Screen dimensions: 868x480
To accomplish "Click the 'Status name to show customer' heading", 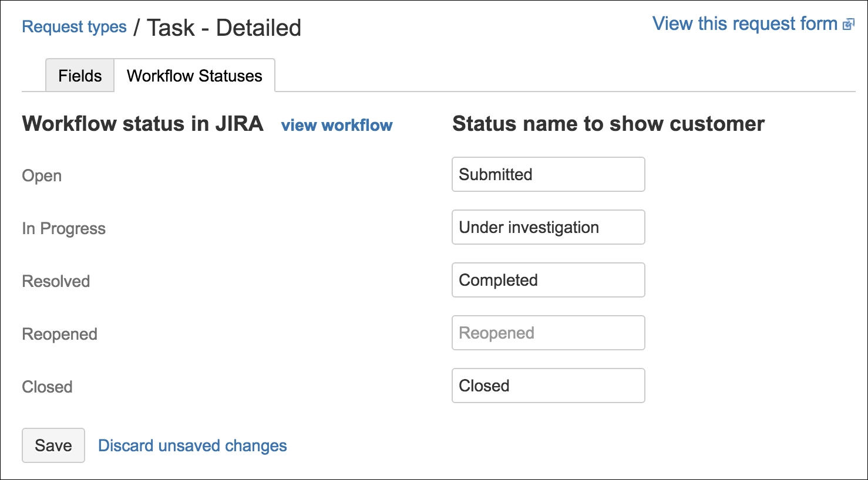I will (x=607, y=124).
